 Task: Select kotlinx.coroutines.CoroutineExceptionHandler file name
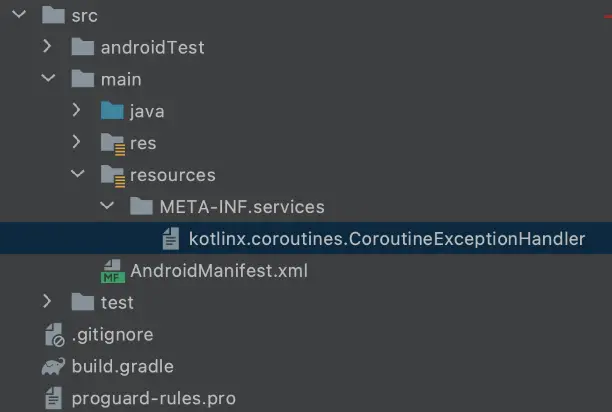[x=386, y=239]
